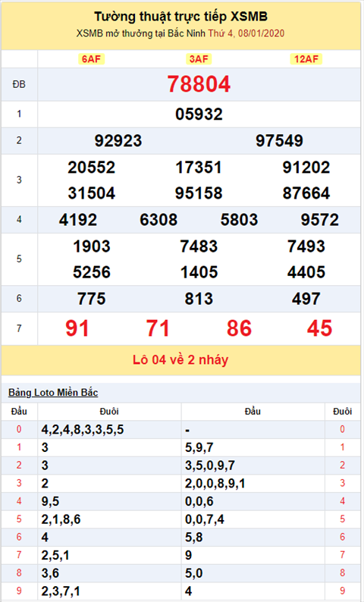
Task: Click 'XSMB mở thưởng tại Bắc Ninh' text
Action: coord(141,33)
